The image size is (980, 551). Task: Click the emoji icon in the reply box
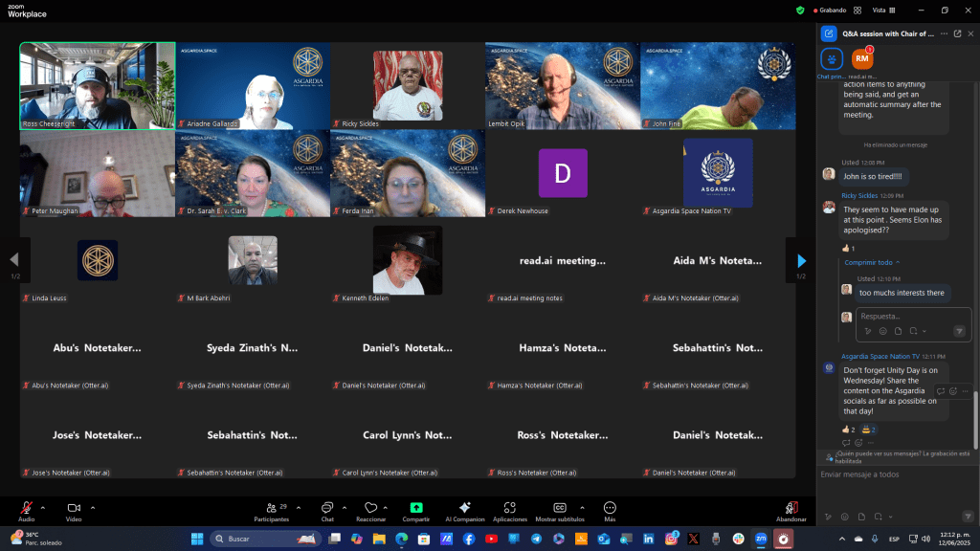882,331
